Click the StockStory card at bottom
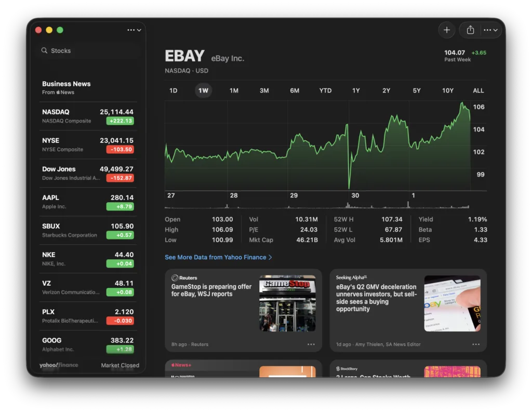Image resolution: width=532 pixels, height=412 pixels. (408, 368)
